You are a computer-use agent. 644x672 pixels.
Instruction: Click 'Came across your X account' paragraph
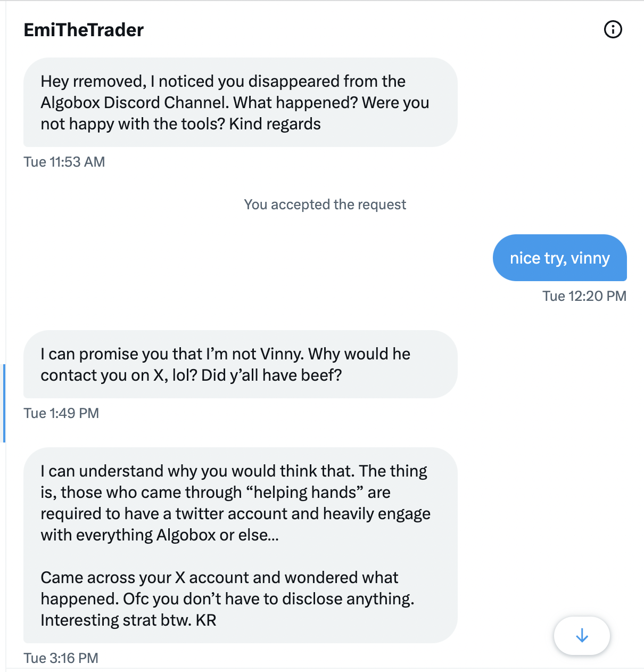(227, 599)
